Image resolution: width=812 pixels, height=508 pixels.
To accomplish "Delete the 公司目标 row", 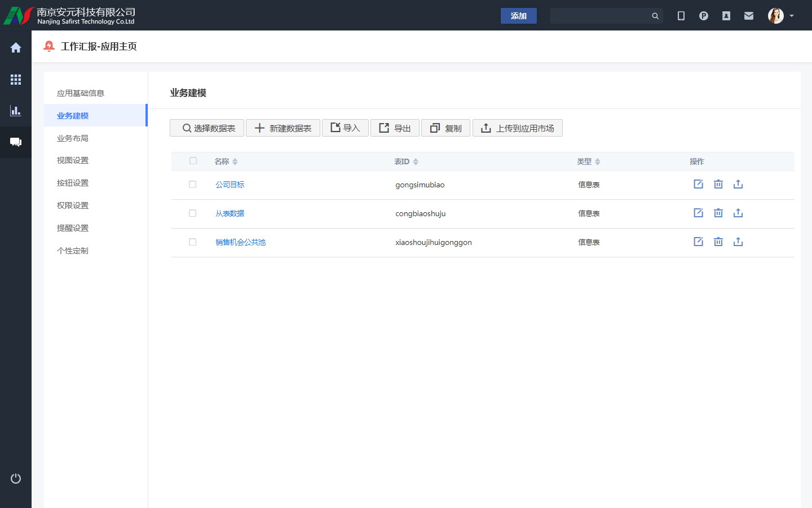I will 718,184.
